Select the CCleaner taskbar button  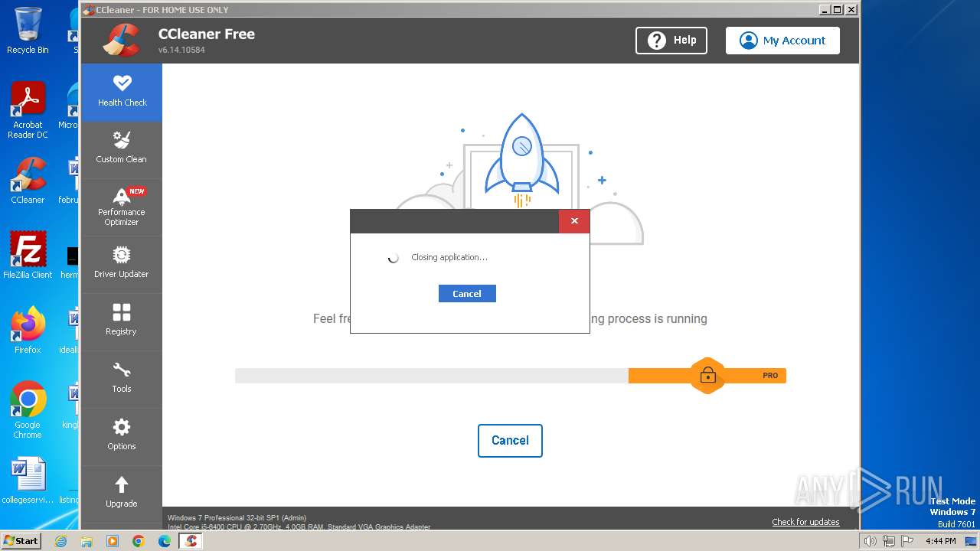191,541
